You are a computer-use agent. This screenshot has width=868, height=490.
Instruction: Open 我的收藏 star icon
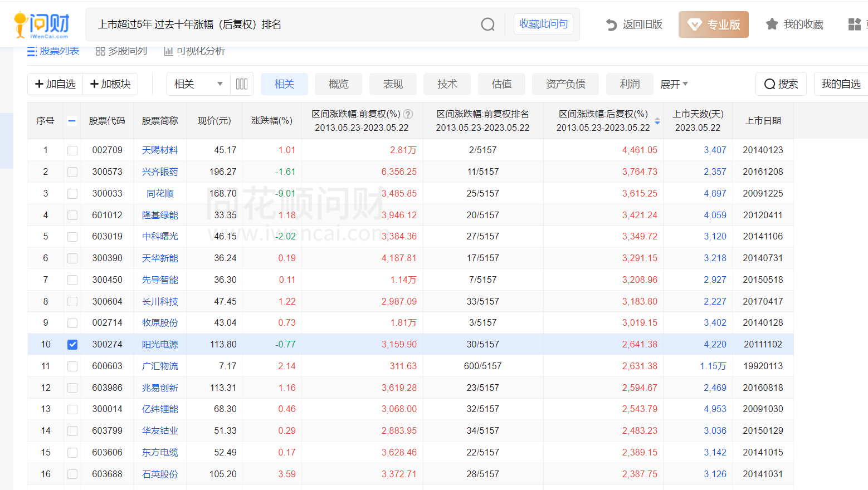(x=772, y=24)
